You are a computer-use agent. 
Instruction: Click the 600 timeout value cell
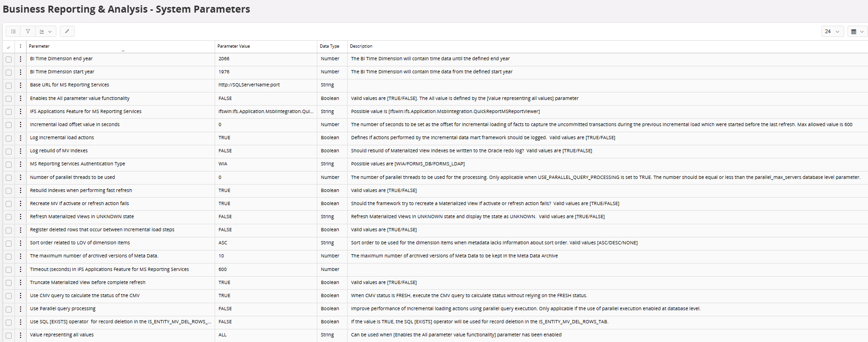(x=266, y=269)
